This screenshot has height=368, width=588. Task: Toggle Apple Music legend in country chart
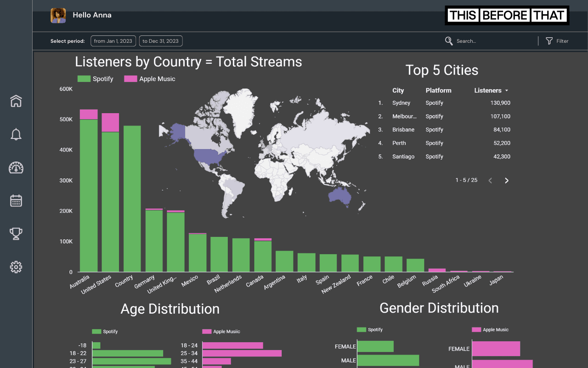click(150, 79)
